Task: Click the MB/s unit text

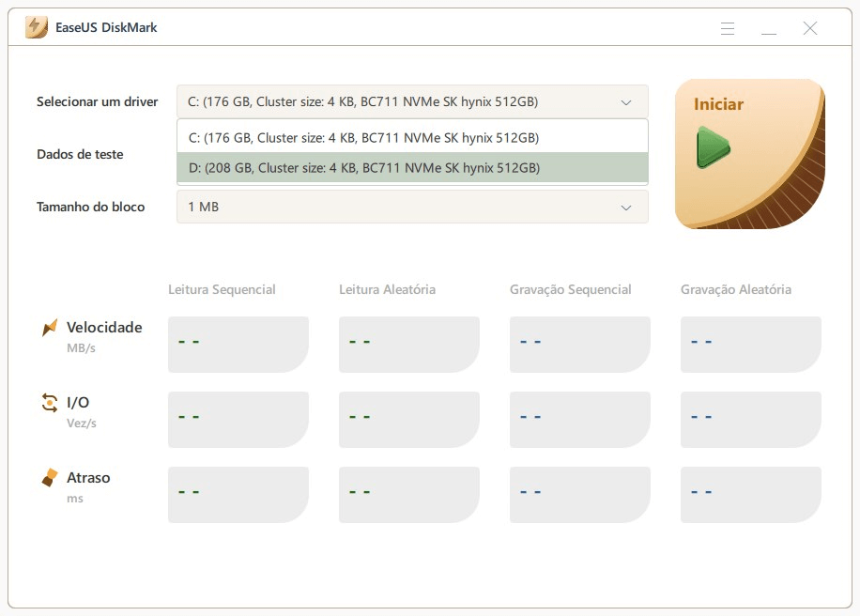Action: tap(81, 348)
